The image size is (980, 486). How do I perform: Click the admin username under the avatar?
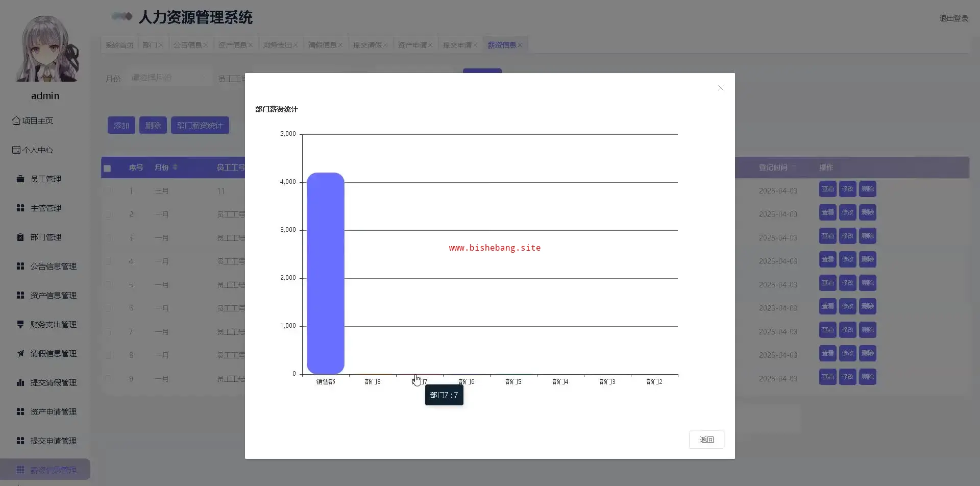[45, 96]
